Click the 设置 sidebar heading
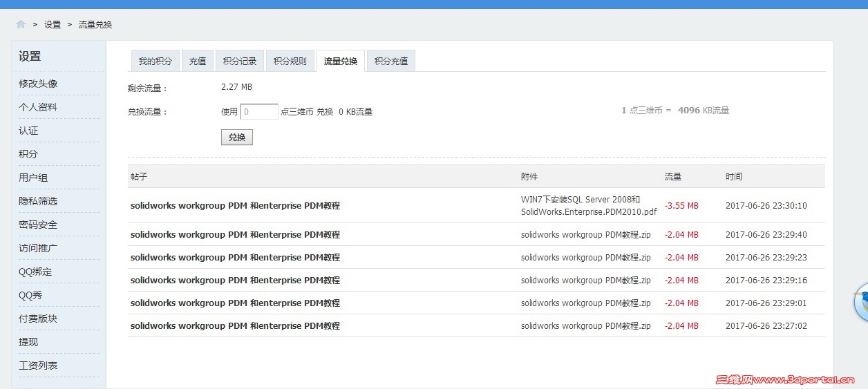Image resolution: width=868 pixels, height=389 pixels. coord(30,56)
